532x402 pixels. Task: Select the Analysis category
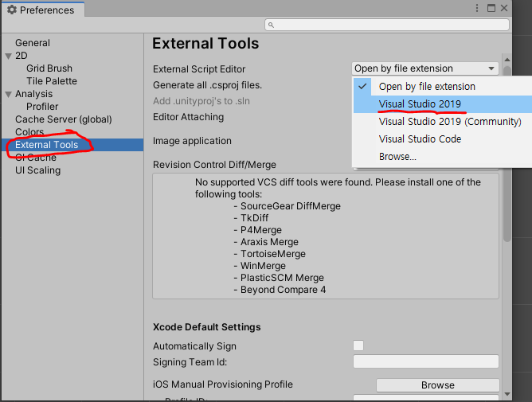point(34,94)
